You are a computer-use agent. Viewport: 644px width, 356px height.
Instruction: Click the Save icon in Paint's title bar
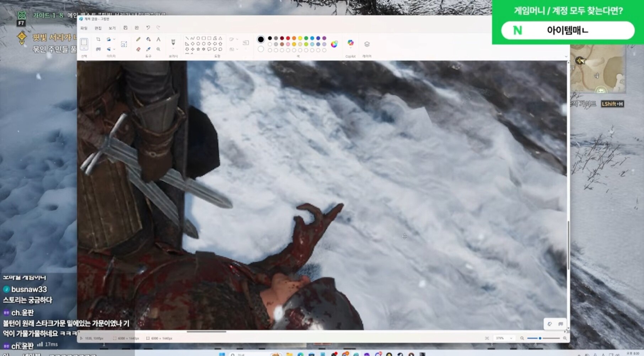coord(125,28)
